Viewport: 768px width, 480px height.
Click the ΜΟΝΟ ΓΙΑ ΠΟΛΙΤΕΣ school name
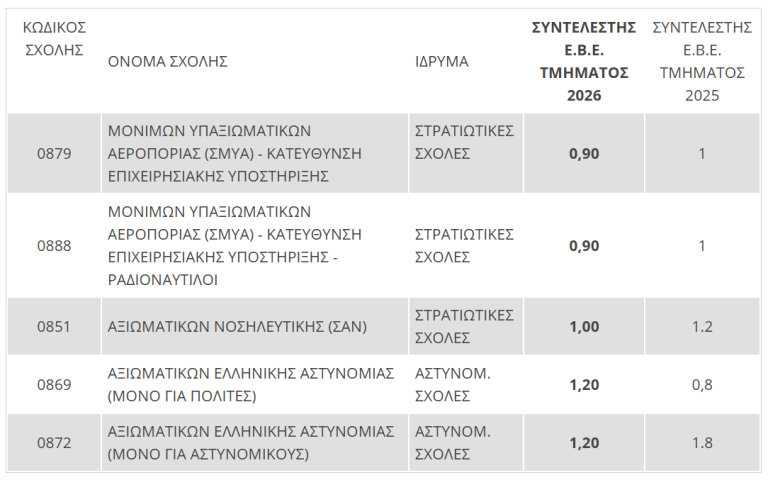click(251, 384)
